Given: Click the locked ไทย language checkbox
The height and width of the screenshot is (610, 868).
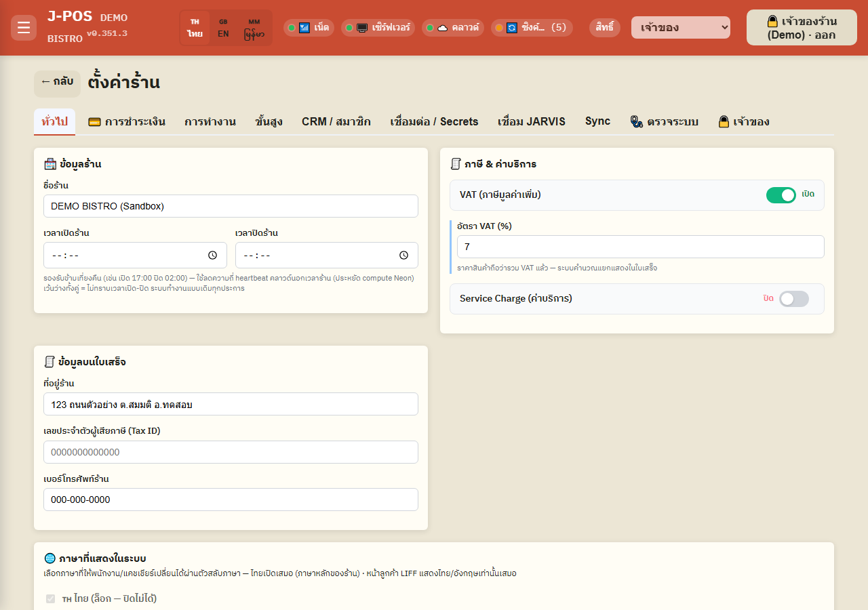Looking at the screenshot, I should (x=50, y=598).
